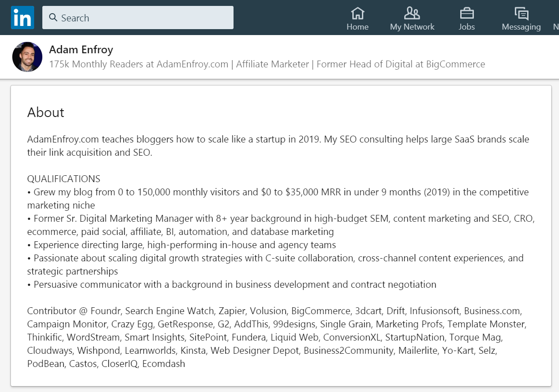Select the My Network label
This screenshot has width=559, height=392.
coord(412,27)
